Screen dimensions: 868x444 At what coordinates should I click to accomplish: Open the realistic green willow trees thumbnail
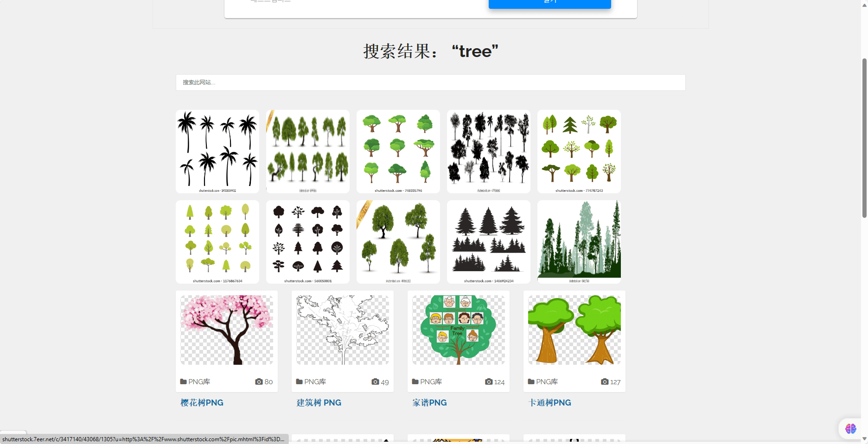[308, 152]
